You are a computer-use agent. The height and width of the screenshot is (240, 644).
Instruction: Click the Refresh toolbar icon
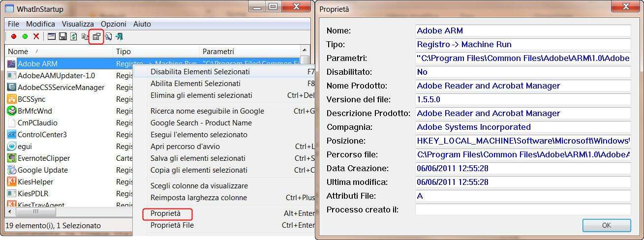pos(74,36)
